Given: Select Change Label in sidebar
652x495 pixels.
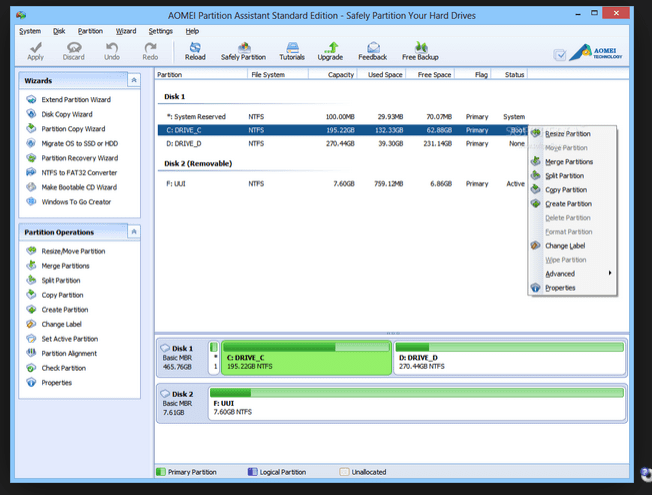Looking at the screenshot, I should (x=54, y=324).
